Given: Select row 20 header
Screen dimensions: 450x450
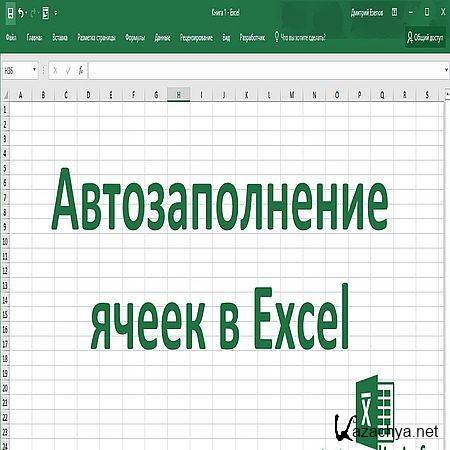Looking at the screenshot, I should [5, 388].
